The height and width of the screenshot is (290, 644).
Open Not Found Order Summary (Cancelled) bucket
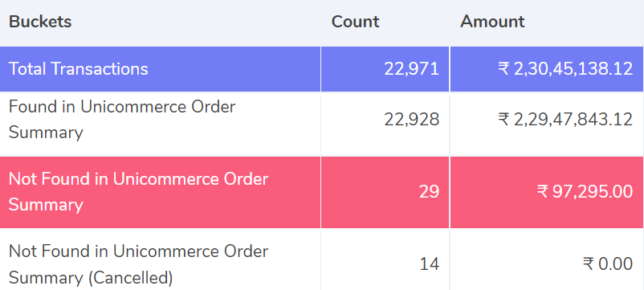[x=138, y=264]
